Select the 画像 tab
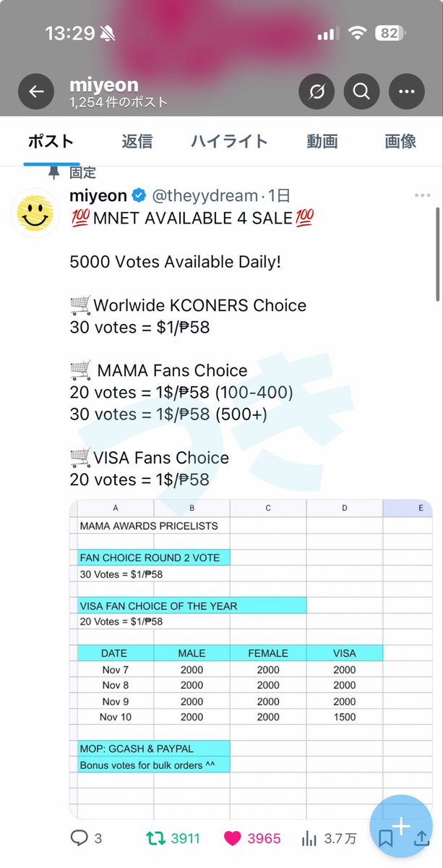Screen dimensions: 443x868 pos(400,141)
